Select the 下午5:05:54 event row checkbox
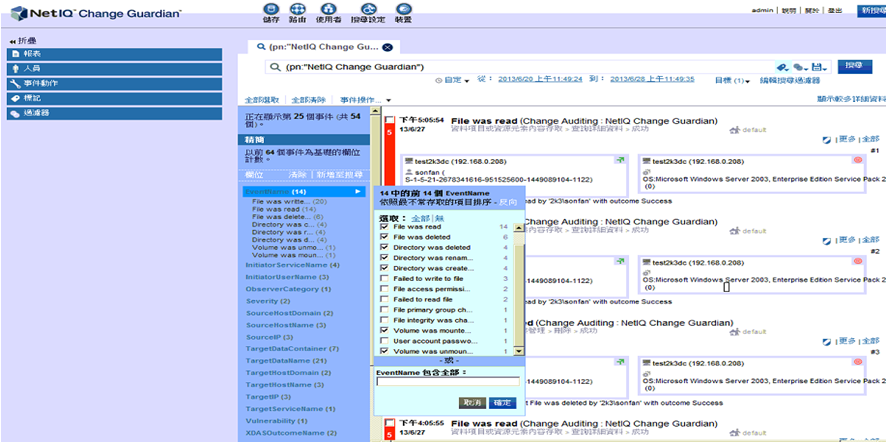896x445 pixels. click(390, 120)
